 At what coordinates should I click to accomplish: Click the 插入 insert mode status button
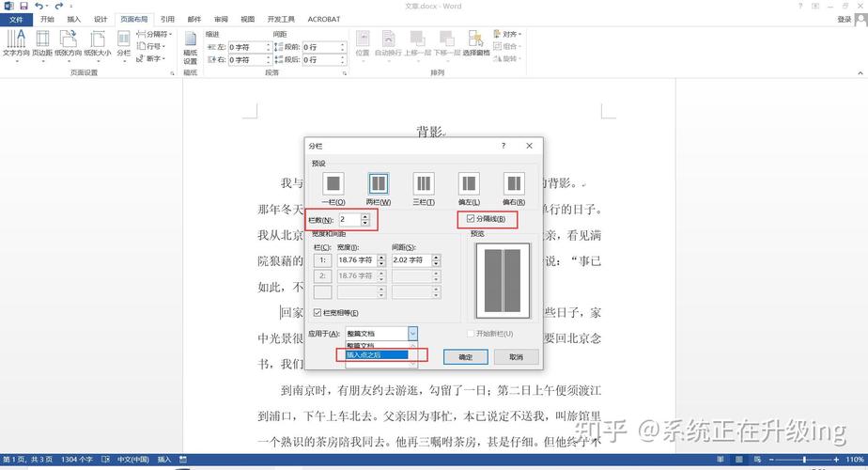163,460
